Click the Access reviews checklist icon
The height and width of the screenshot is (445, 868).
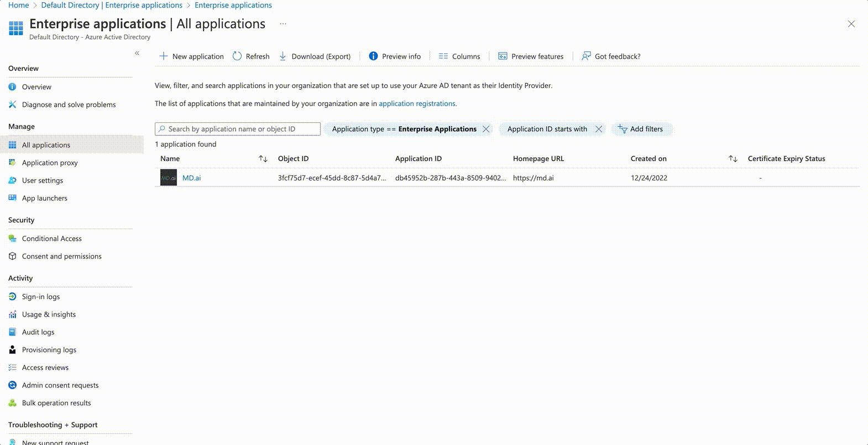(12, 368)
